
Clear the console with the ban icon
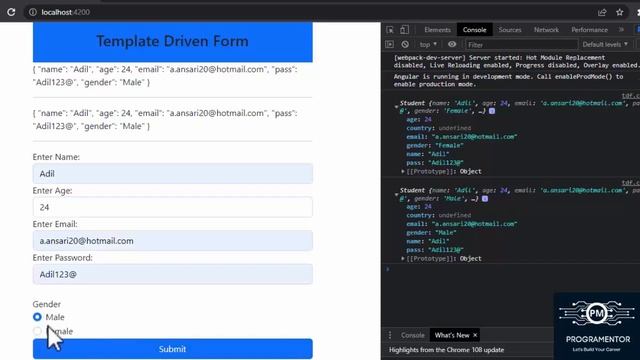[x=405, y=44]
